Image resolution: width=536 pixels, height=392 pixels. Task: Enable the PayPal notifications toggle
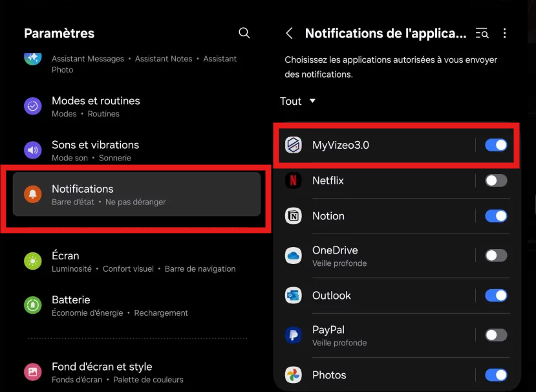pyautogui.click(x=496, y=335)
